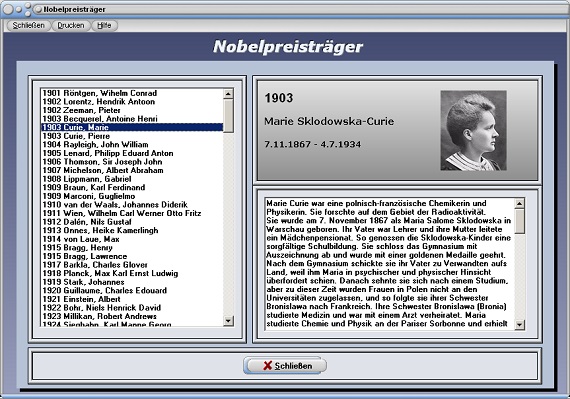
Task: Click the dates 7.11.1867 - 4.7.1934
Action: pos(313,144)
